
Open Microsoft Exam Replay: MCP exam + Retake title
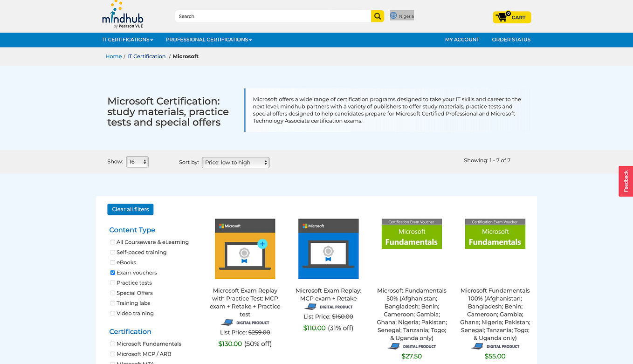click(x=329, y=295)
